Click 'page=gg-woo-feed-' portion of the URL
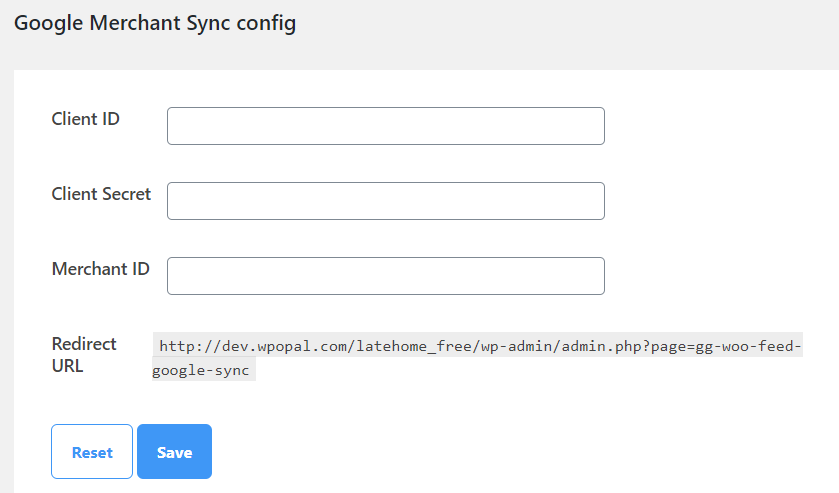 (x=726, y=346)
